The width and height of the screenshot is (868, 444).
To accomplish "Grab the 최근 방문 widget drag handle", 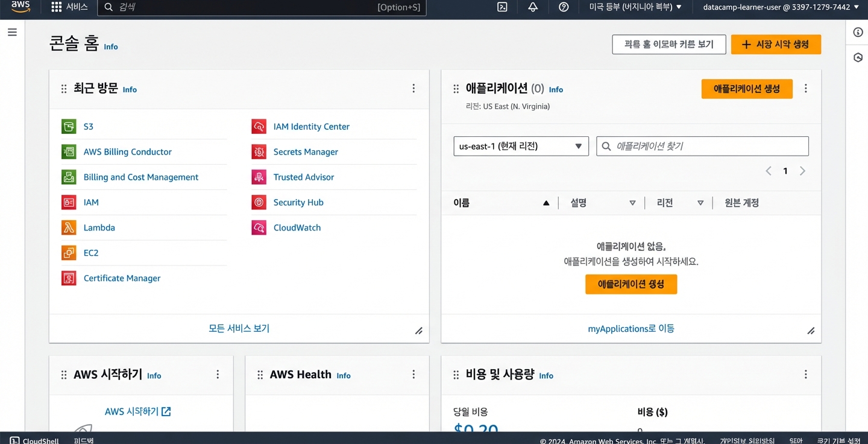I will pyautogui.click(x=64, y=89).
